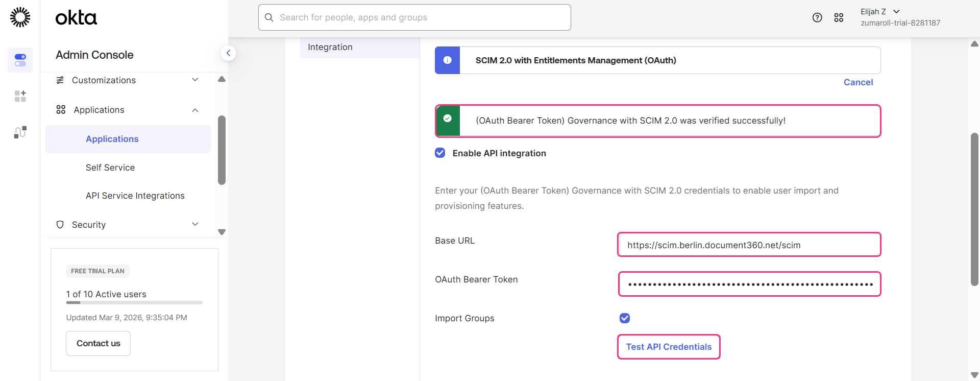The image size is (980, 381).
Task: Focus the Base URL input field
Action: (749, 245)
